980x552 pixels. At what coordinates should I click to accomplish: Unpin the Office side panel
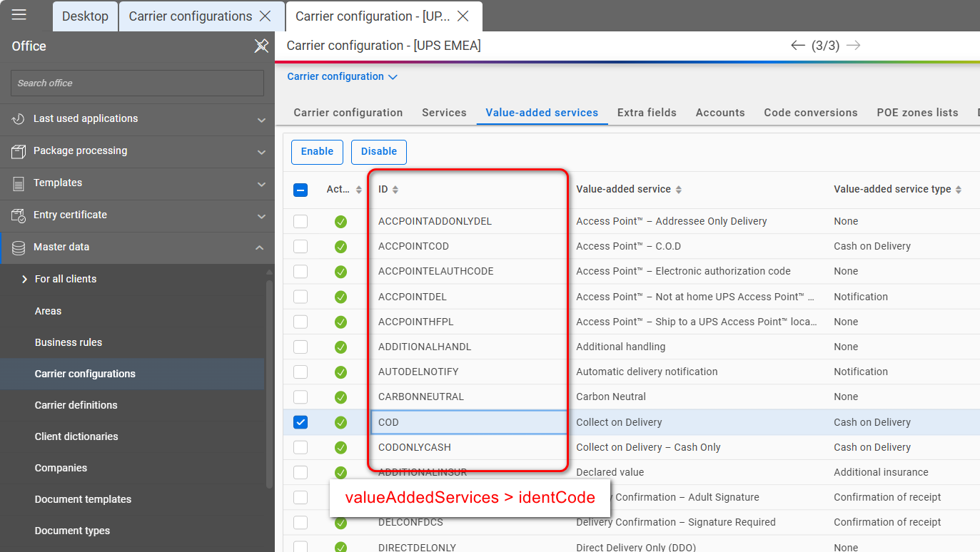pos(261,46)
